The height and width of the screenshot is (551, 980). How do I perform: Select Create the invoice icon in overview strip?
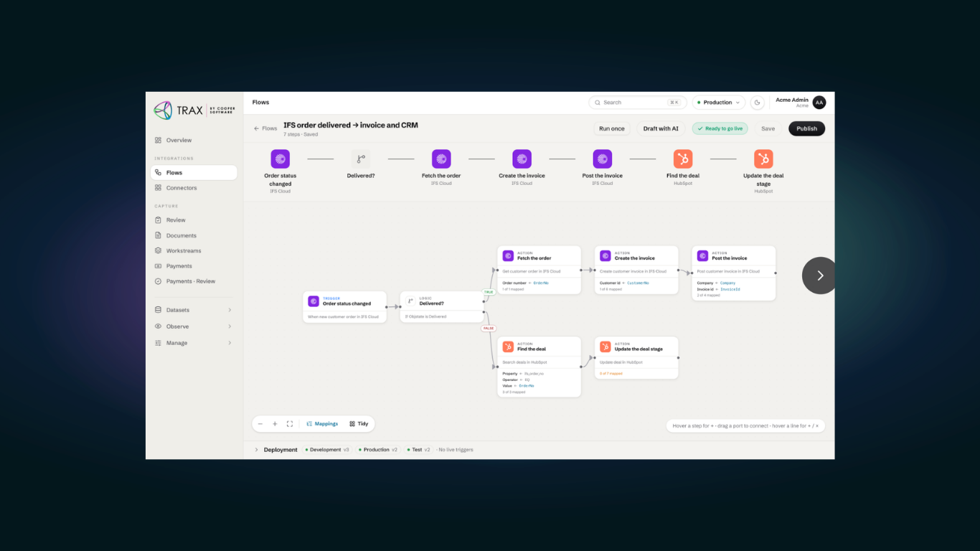(522, 159)
